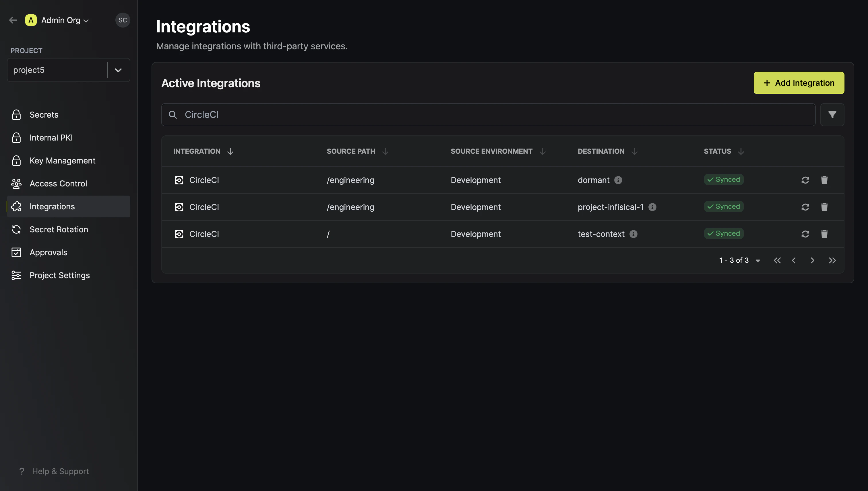Click the CircleCI logo in project-infisical-1 row

point(179,207)
